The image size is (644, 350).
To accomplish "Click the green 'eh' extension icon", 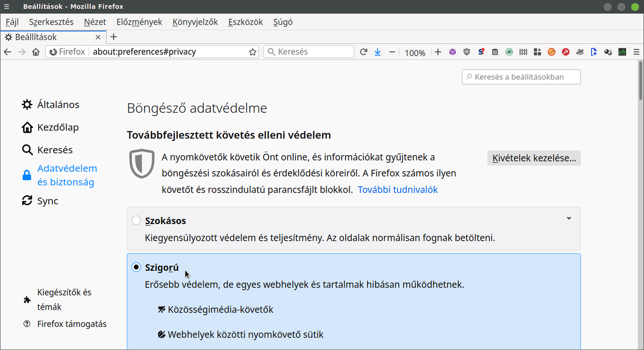I will click(622, 51).
